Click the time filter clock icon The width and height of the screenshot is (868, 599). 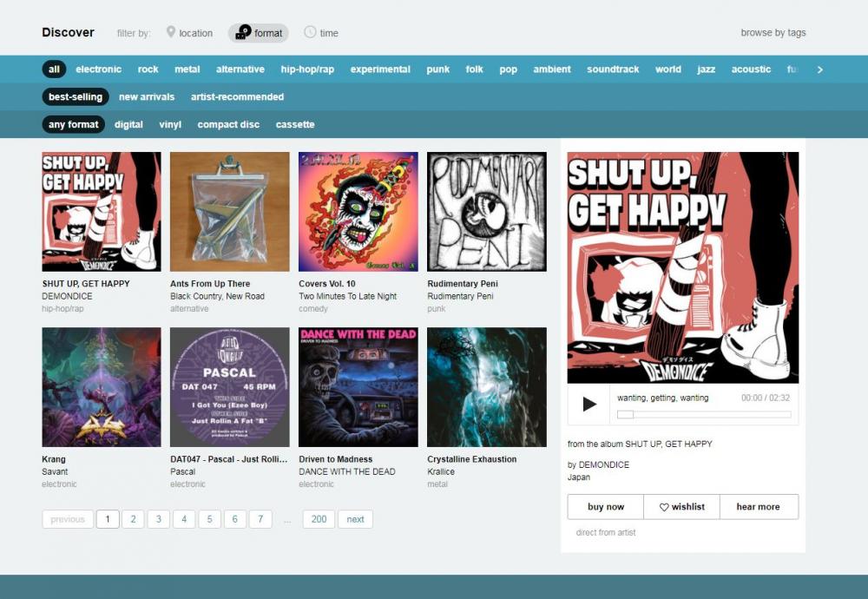pyautogui.click(x=310, y=32)
